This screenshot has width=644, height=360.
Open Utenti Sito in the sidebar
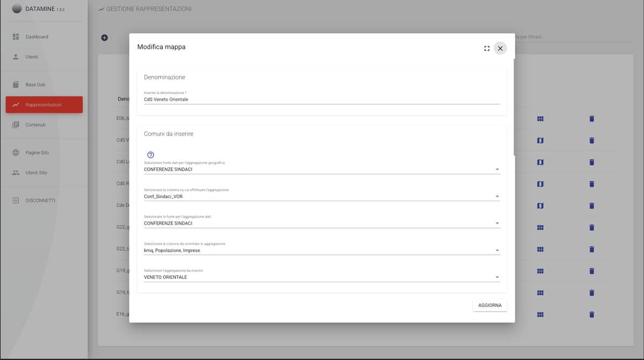click(x=44, y=173)
